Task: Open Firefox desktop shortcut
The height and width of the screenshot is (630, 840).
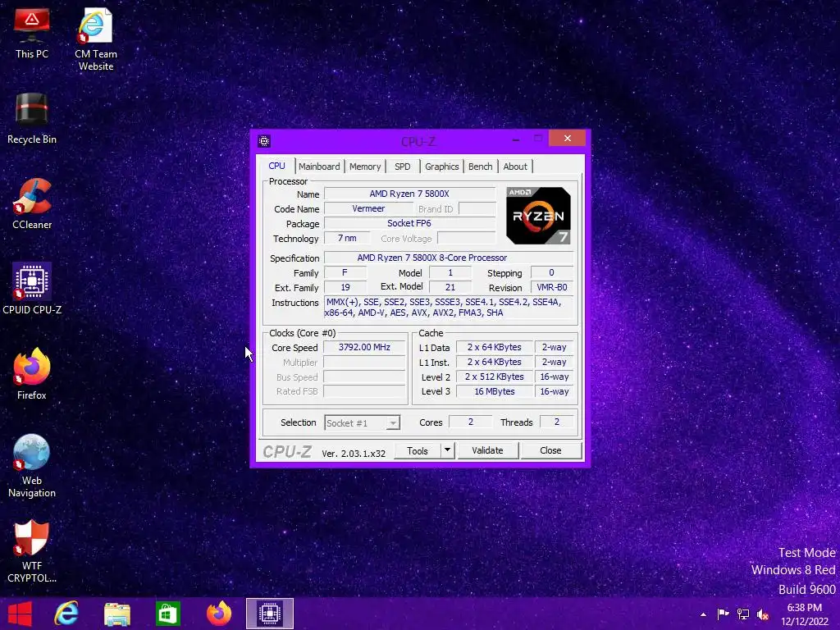Action: coord(32,373)
